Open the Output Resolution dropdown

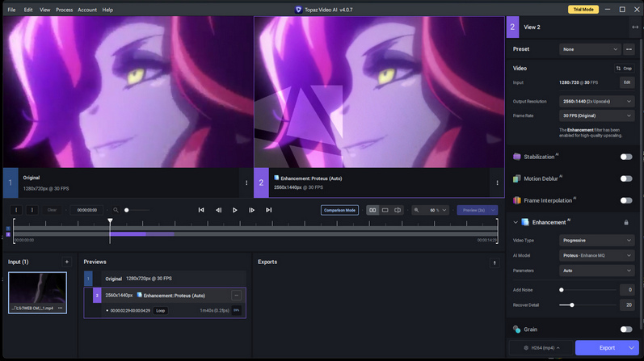pyautogui.click(x=597, y=101)
